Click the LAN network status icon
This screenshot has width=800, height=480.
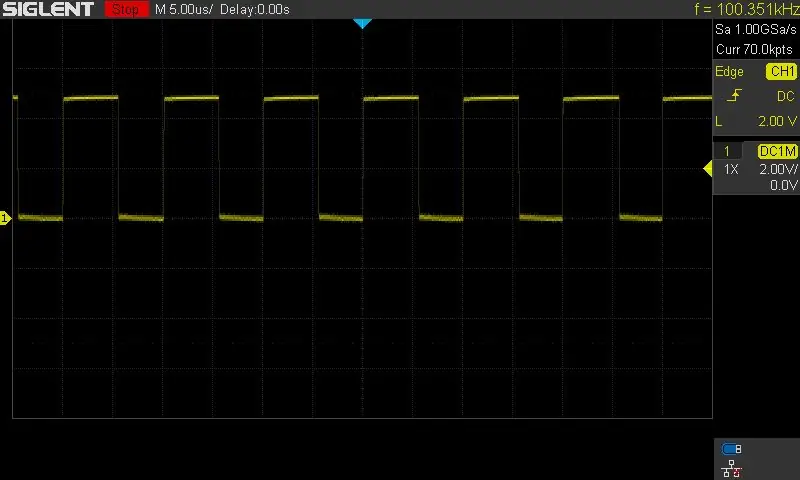[732, 469]
